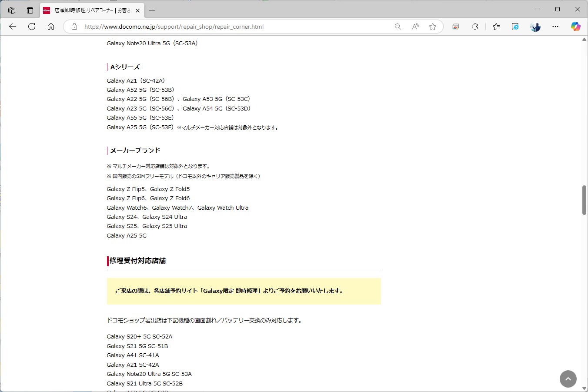Open the zoom magnifier icon in address bar

398,27
